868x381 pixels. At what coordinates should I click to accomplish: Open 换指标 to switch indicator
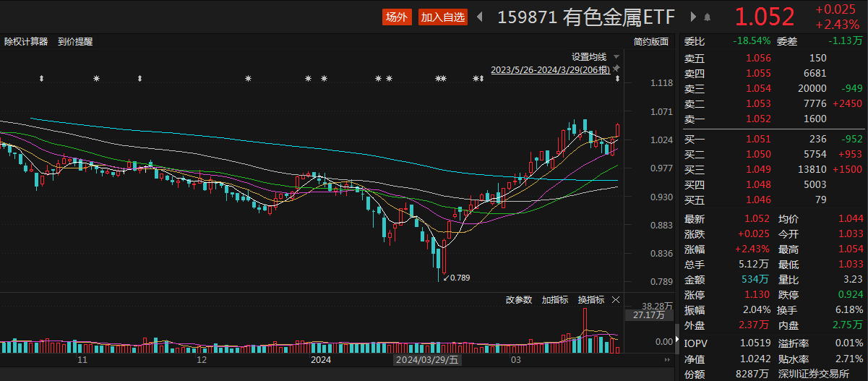590,299
